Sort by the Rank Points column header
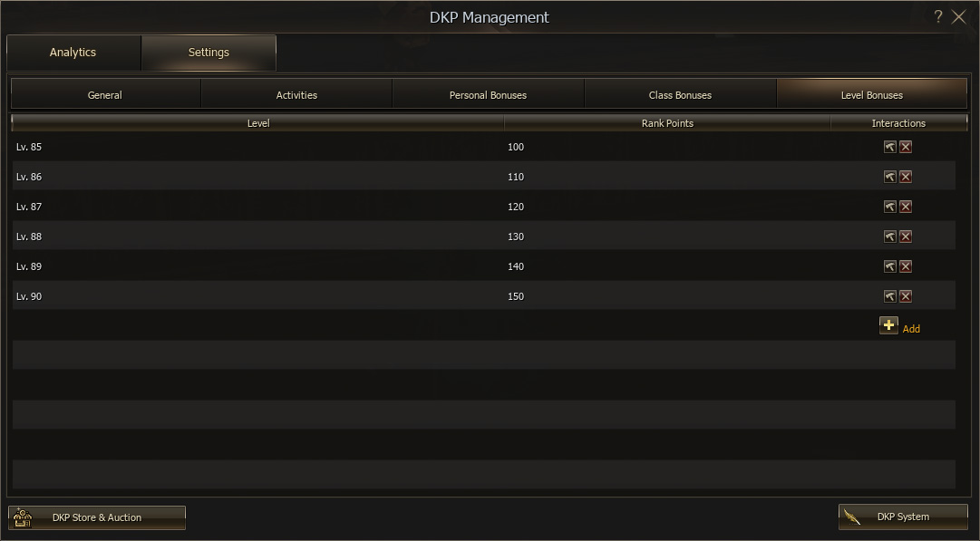Viewport: 980px width, 541px height. (x=667, y=123)
